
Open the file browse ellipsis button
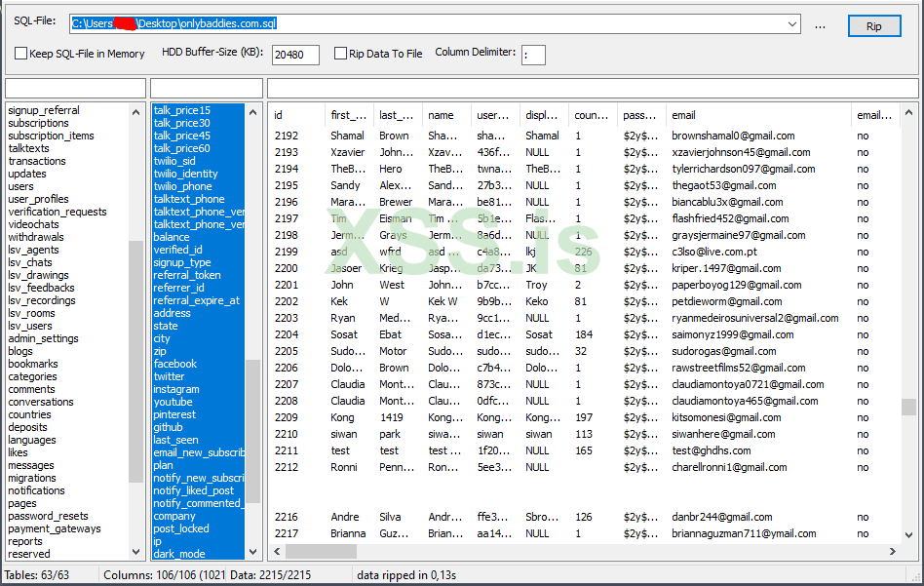coord(820,26)
